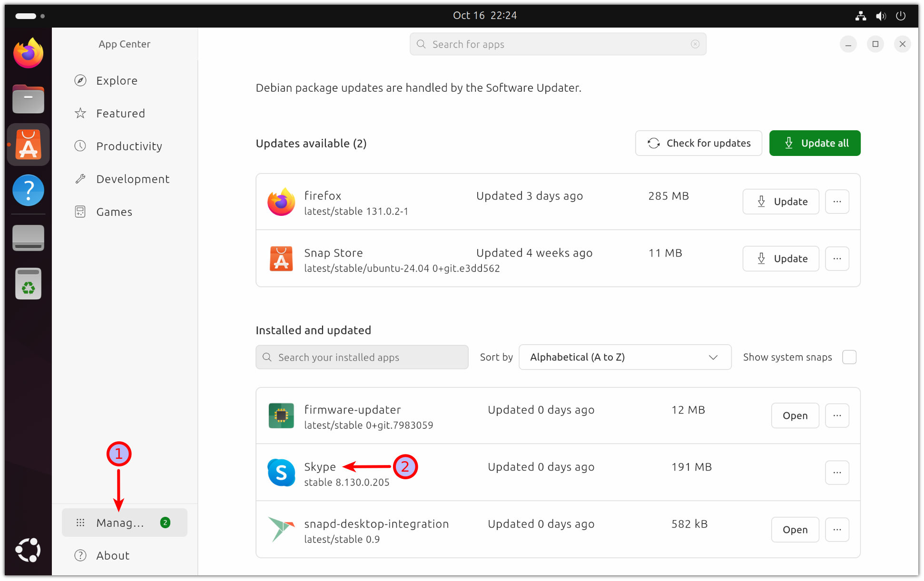Click the volume icon in top bar
Screen dimensions: 924x581
(x=881, y=16)
